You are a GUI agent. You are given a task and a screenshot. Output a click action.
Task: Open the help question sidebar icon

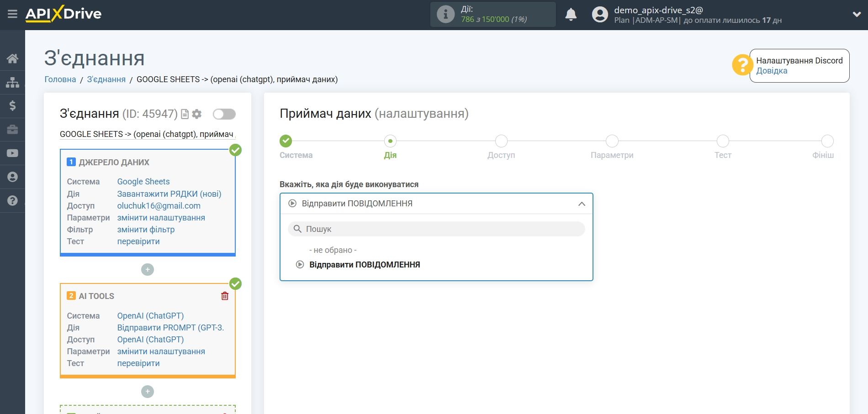tap(12, 200)
